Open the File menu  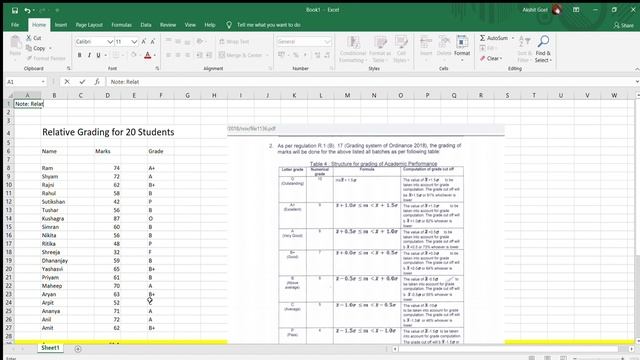click(x=15, y=25)
